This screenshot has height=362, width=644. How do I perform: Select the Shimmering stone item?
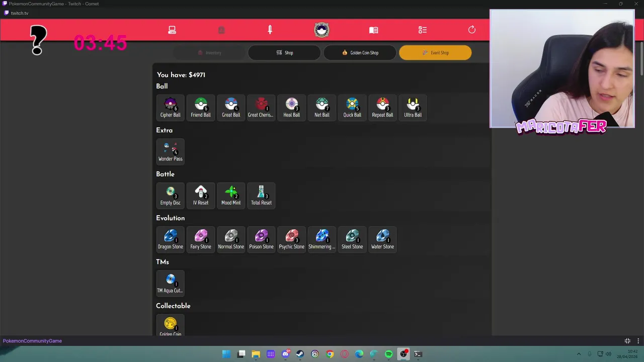coord(322,239)
